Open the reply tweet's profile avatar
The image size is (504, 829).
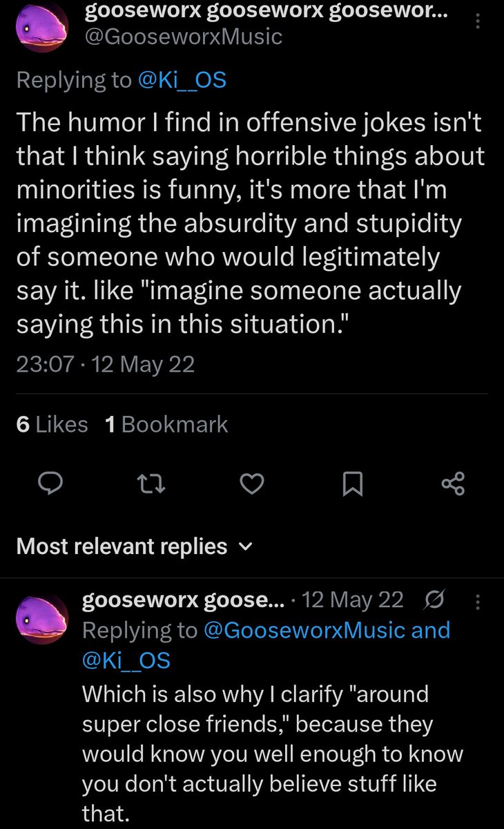[x=43, y=620]
